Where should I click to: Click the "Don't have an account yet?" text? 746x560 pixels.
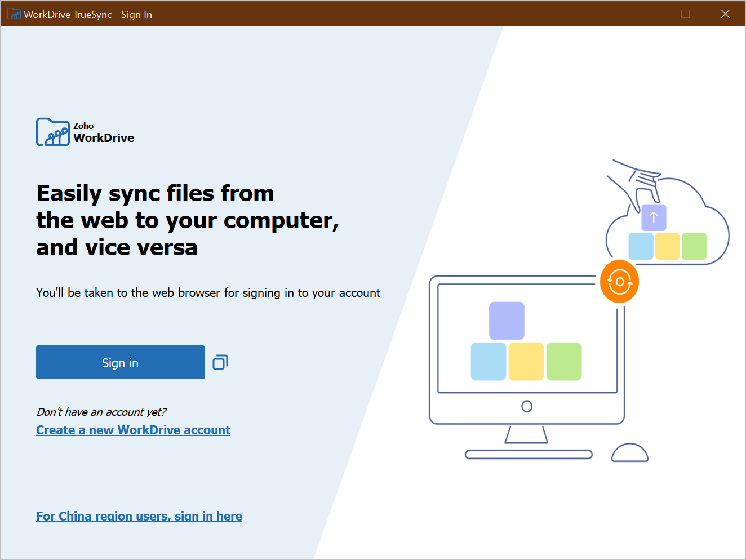click(x=101, y=412)
